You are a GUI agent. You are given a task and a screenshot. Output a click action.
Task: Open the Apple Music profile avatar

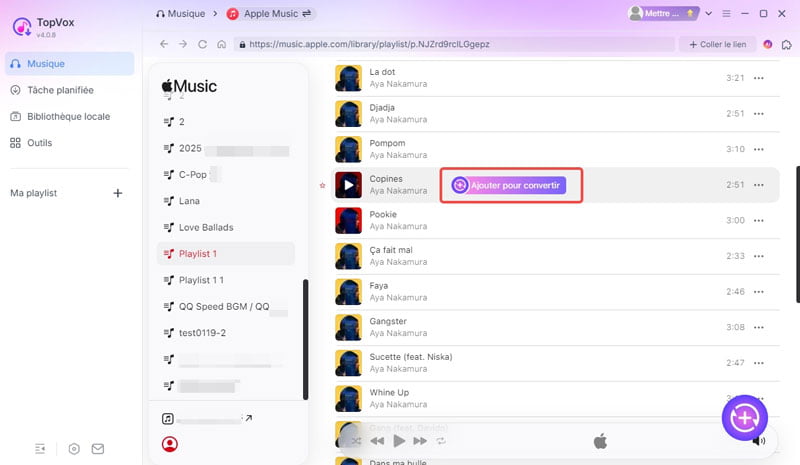point(170,444)
